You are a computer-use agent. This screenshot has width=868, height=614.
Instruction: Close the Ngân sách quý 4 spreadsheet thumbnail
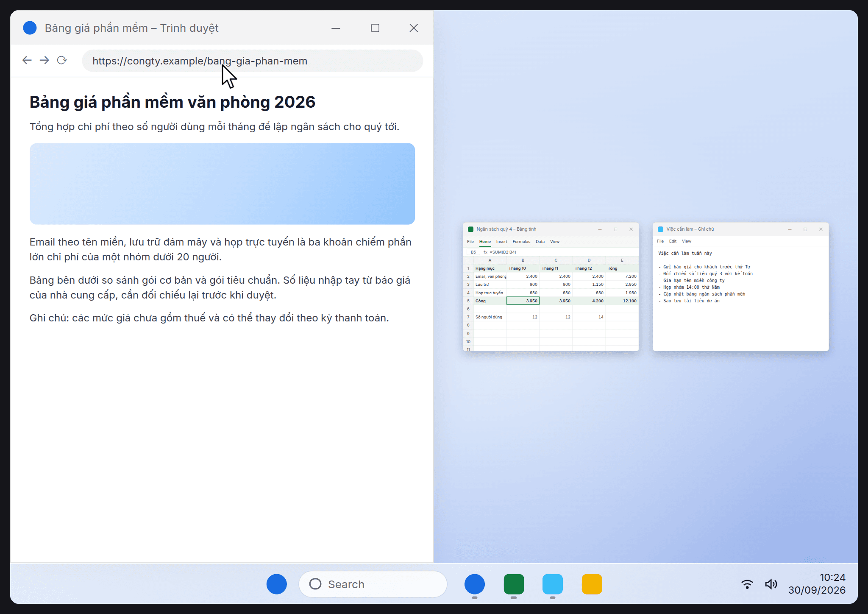tap(631, 229)
